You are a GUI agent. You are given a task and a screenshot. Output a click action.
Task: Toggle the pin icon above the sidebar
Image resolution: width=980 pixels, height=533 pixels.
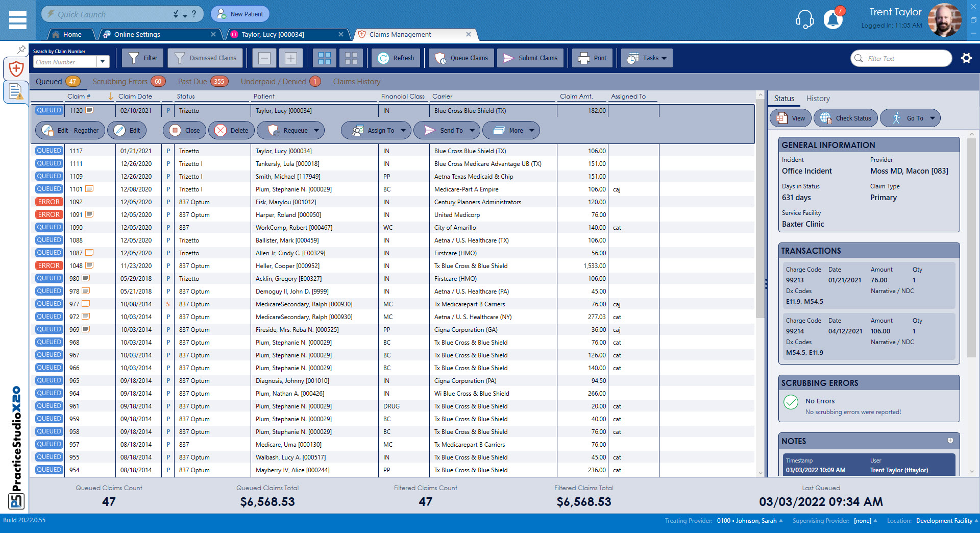pos(21,50)
